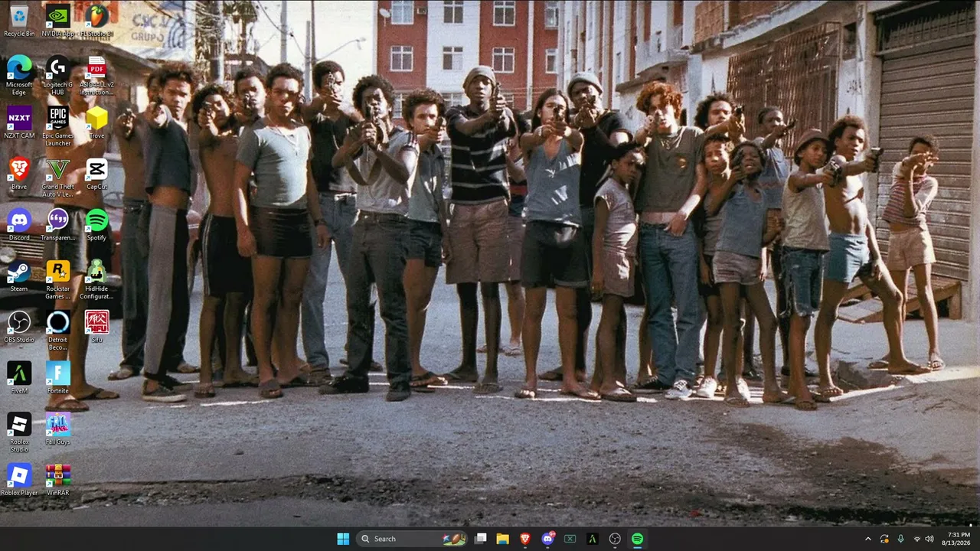980x551 pixels.
Task: Select the Transparency app desktop icon
Action: coord(58,225)
